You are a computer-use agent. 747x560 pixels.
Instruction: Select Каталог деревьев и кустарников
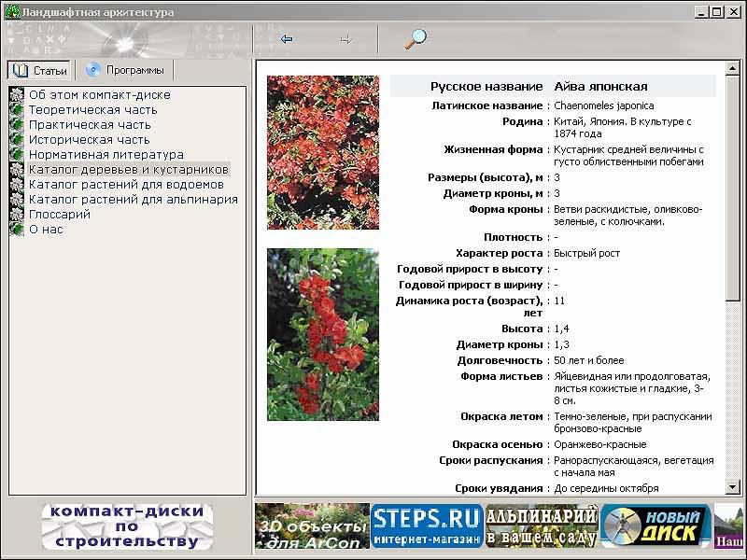128,169
